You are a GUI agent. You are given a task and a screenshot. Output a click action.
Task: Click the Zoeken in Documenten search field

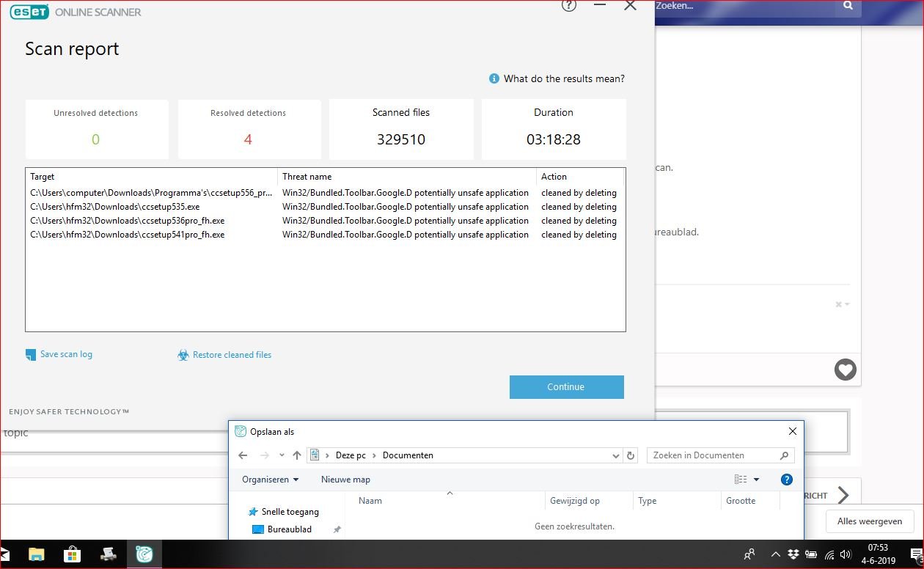[x=716, y=455]
